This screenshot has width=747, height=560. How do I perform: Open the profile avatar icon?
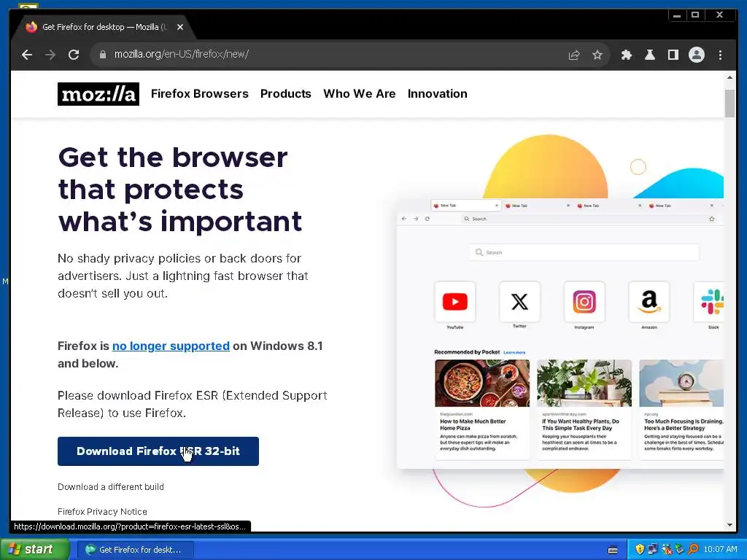click(x=697, y=55)
